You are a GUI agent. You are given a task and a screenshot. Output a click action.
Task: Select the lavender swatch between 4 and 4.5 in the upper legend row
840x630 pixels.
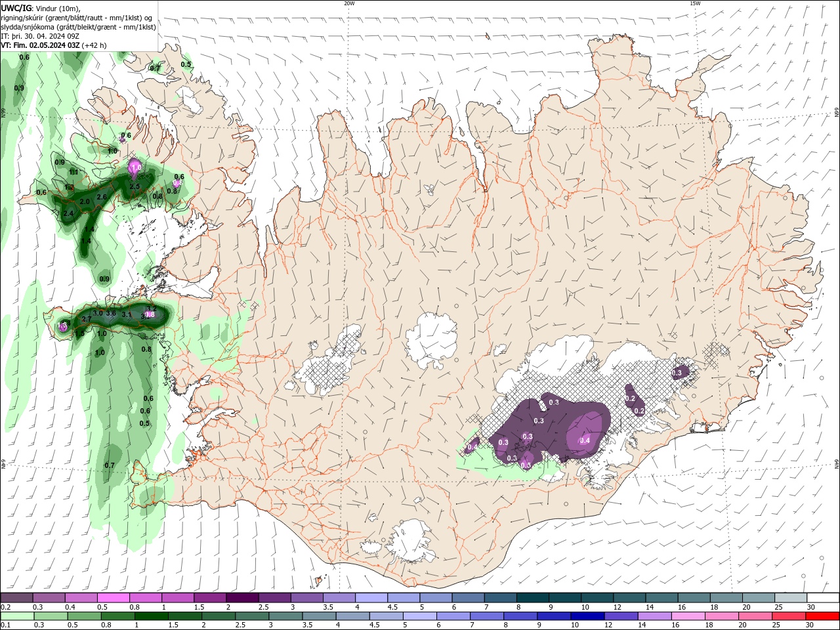tap(371, 598)
